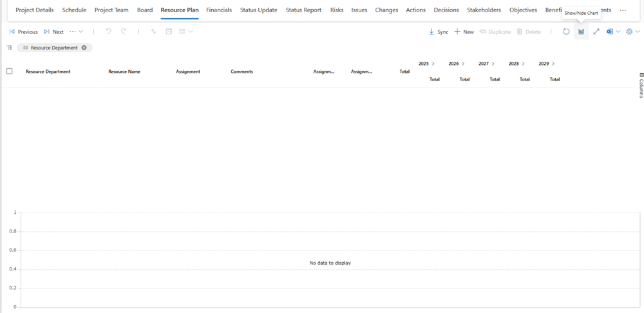This screenshot has width=644, height=313.
Task: Click the Redo arrow icon
Action: click(x=124, y=32)
